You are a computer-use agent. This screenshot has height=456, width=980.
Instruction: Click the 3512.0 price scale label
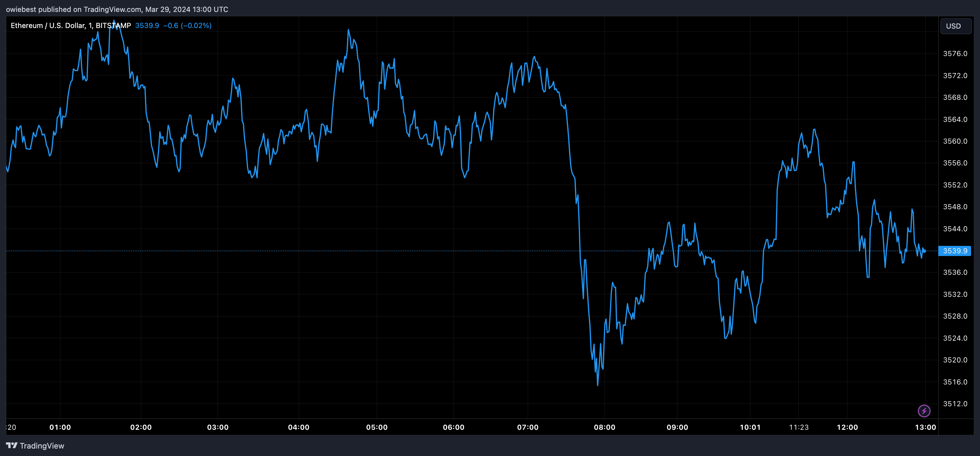[955, 404]
